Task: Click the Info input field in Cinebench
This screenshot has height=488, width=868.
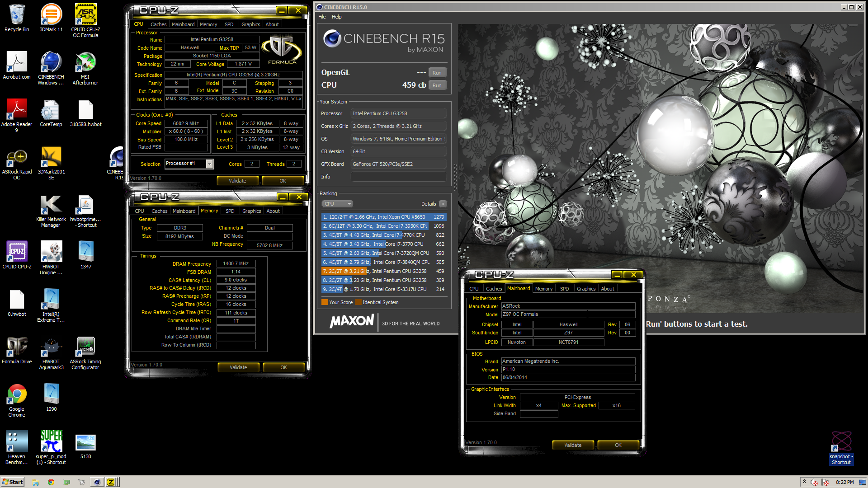Action: (x=399, y=177)
